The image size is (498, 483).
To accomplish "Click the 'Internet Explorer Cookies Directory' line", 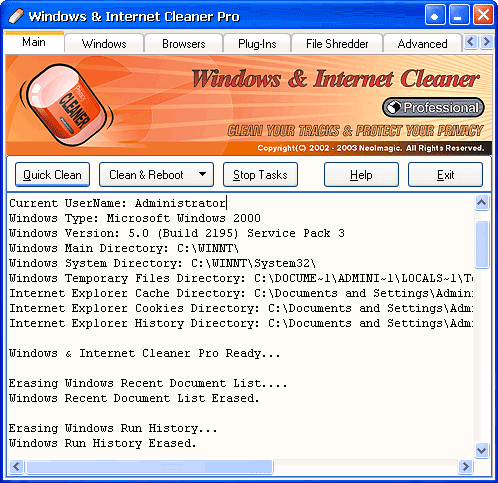I will pos(241,308).
